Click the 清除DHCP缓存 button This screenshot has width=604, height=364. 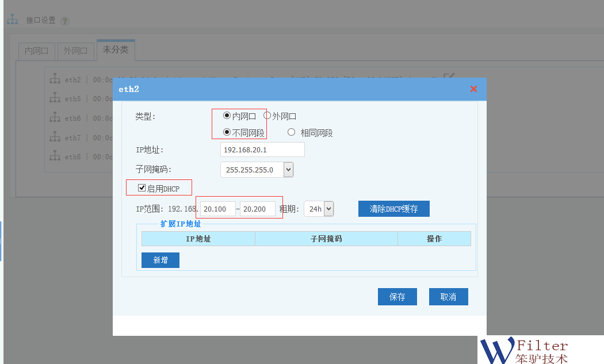pyautogui.click(x=393, y=209)
